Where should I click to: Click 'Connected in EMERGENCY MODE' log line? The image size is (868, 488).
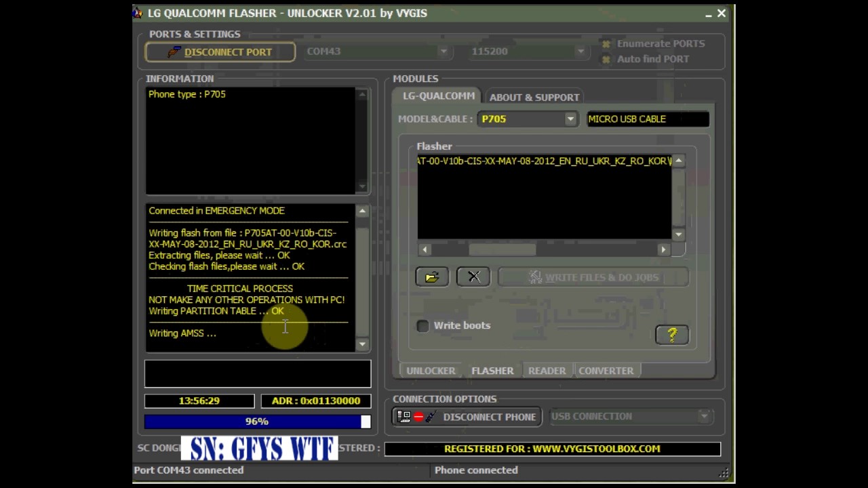tap(216, 211)
